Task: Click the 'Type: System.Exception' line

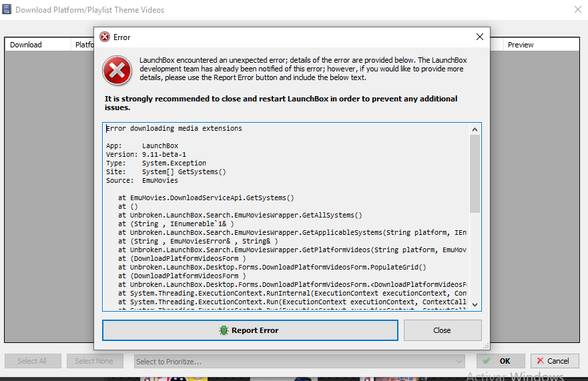Action: (156, 163)
